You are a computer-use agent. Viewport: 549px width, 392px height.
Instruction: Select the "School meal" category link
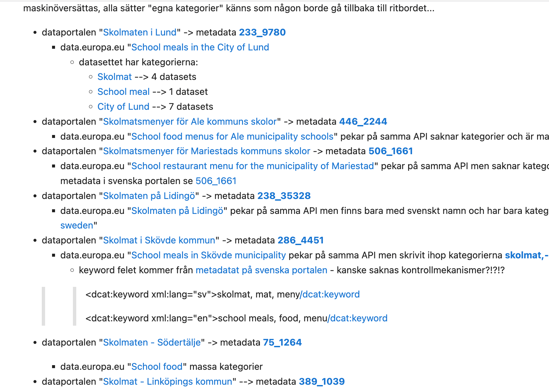click(123, 92)
